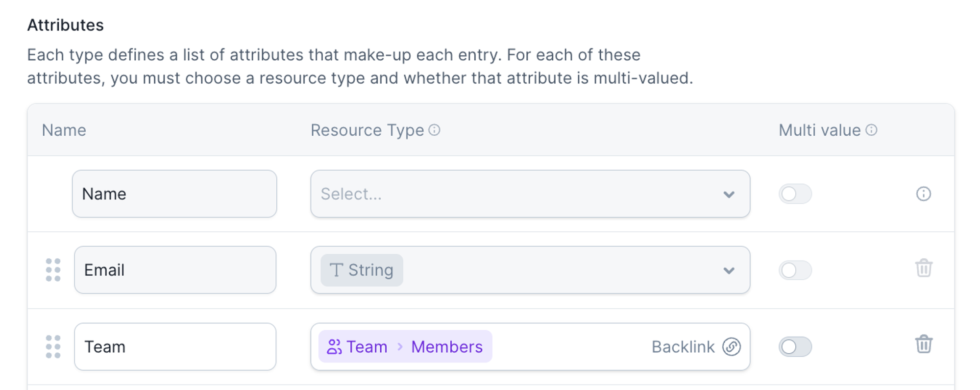
Task: Open the Name resource type Select dropdown
Action: 529,194
